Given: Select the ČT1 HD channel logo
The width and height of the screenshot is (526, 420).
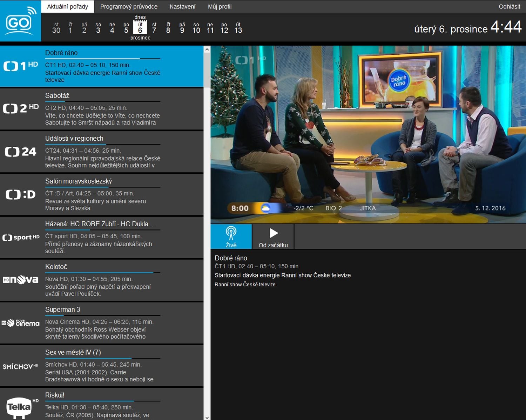Looking at the screenshot, I should click(21, 66).
